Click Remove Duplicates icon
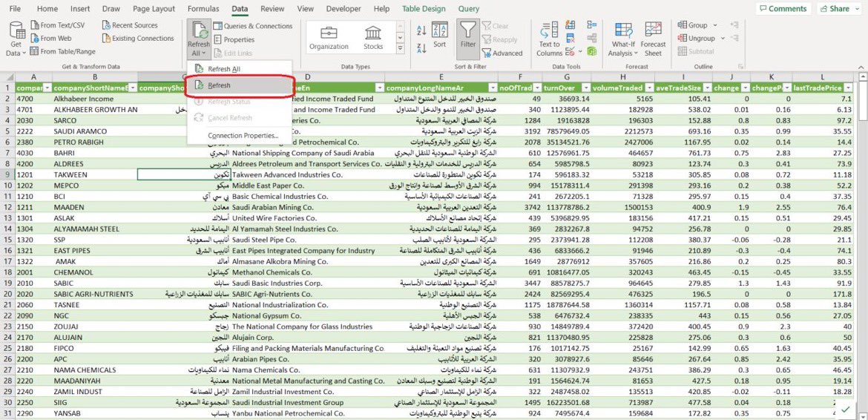 [570, 39]
